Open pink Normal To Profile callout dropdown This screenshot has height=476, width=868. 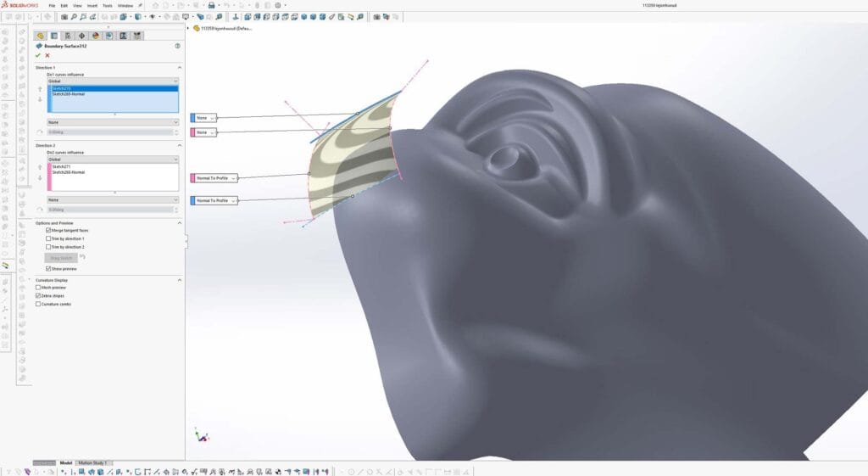tap(234, 178)
